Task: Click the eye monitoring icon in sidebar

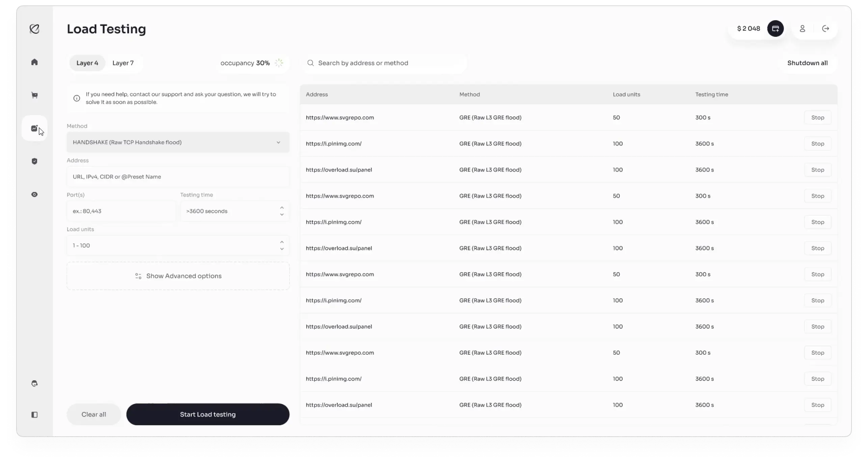Action: point(34,195)
